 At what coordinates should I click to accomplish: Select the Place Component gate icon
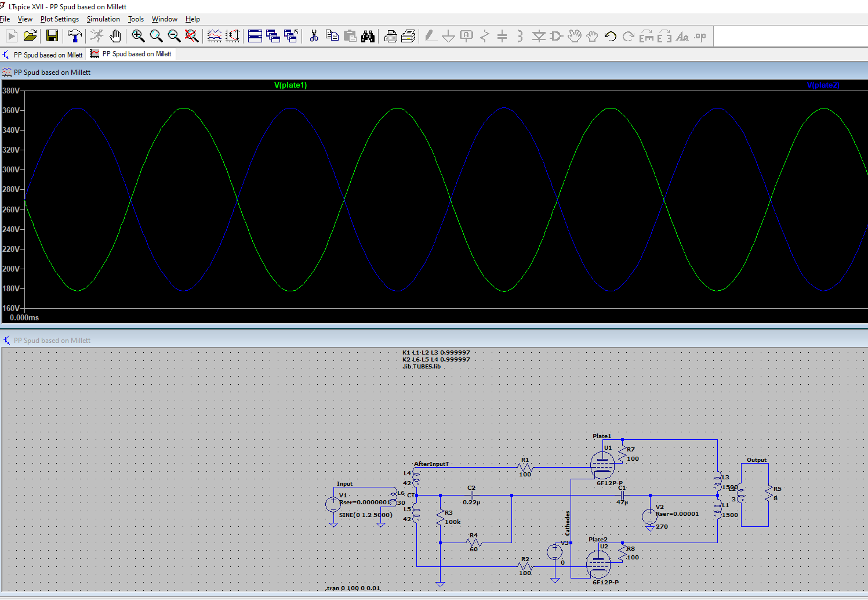click(556, 36)
